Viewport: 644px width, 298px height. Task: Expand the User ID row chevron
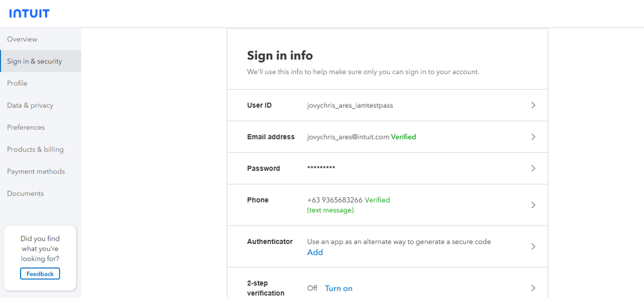point(533,105)
